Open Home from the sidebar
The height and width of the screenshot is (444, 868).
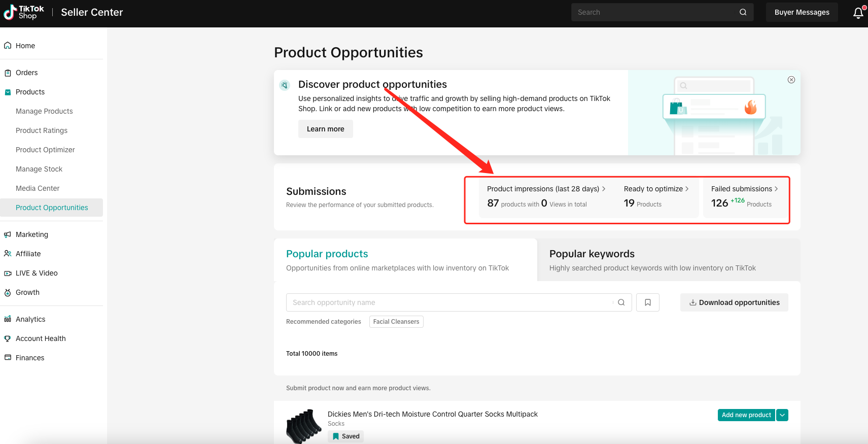click(25, 46)
